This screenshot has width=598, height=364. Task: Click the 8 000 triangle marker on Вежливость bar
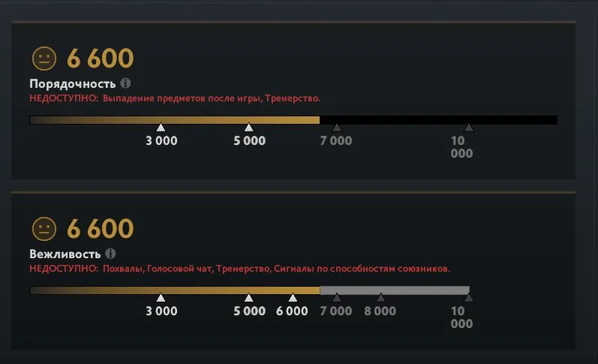[380, 298]
